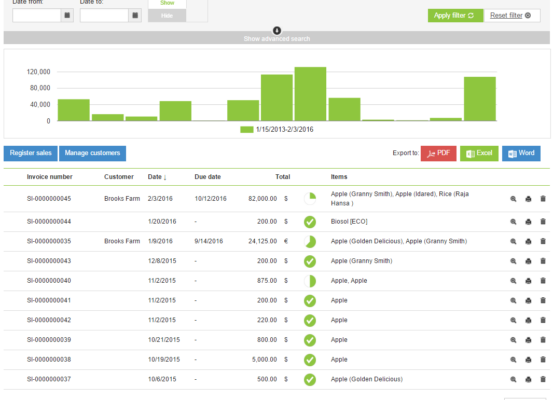
Task: Delete invoice SI-0000000035
Action: (543, 242)
